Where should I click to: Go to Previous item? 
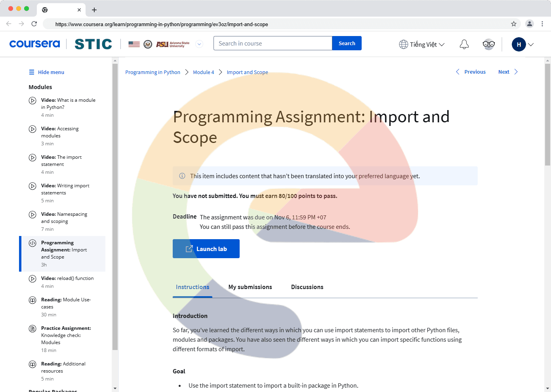(x=471, y=72)
